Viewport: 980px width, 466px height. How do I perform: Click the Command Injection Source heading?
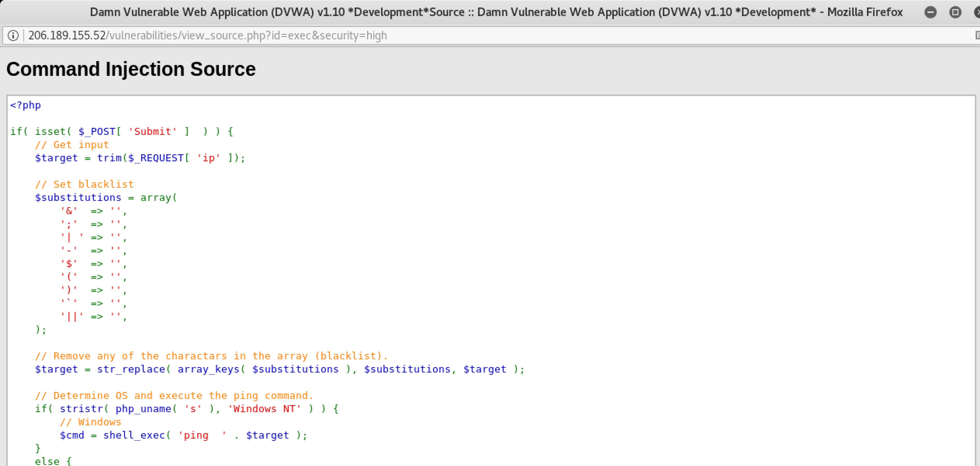point(131,69)
